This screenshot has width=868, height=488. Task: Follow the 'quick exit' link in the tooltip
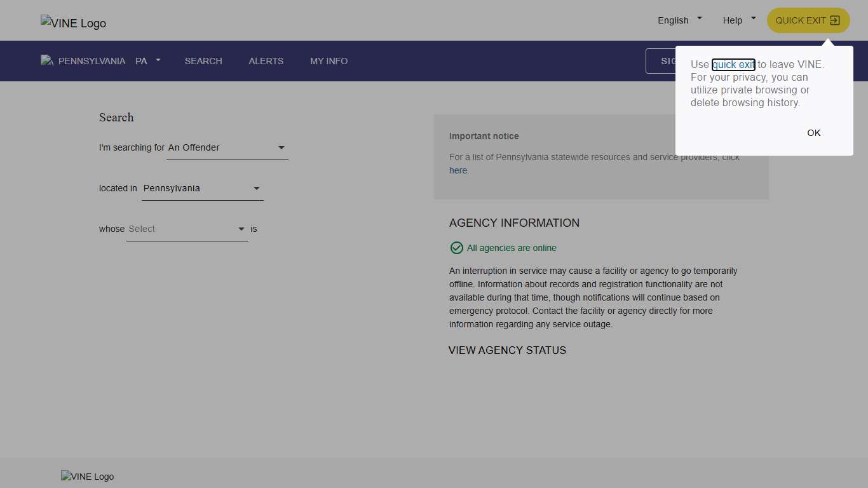point(733,64)
